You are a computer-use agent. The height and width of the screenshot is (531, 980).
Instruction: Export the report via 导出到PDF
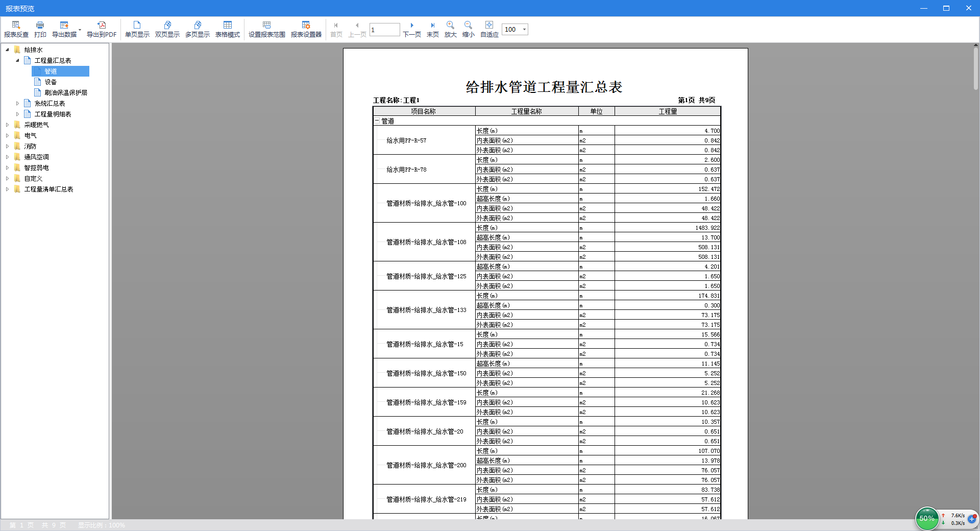point(102,30)
